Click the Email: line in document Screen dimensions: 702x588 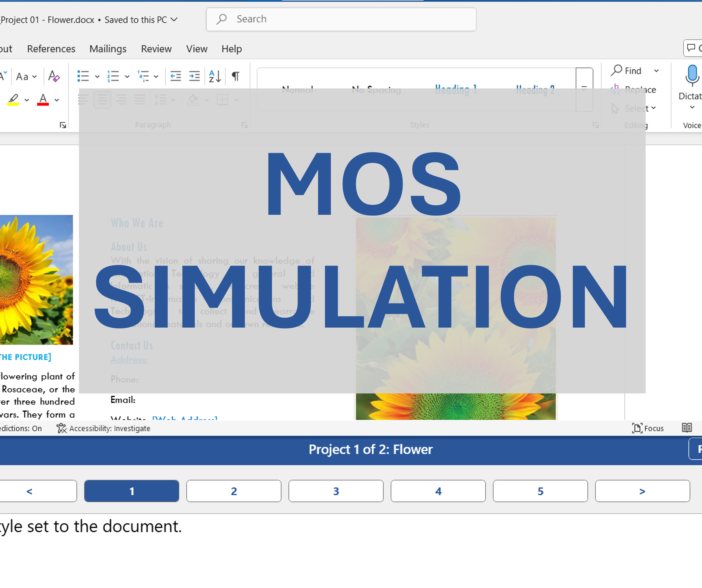(x=123, y=400)
